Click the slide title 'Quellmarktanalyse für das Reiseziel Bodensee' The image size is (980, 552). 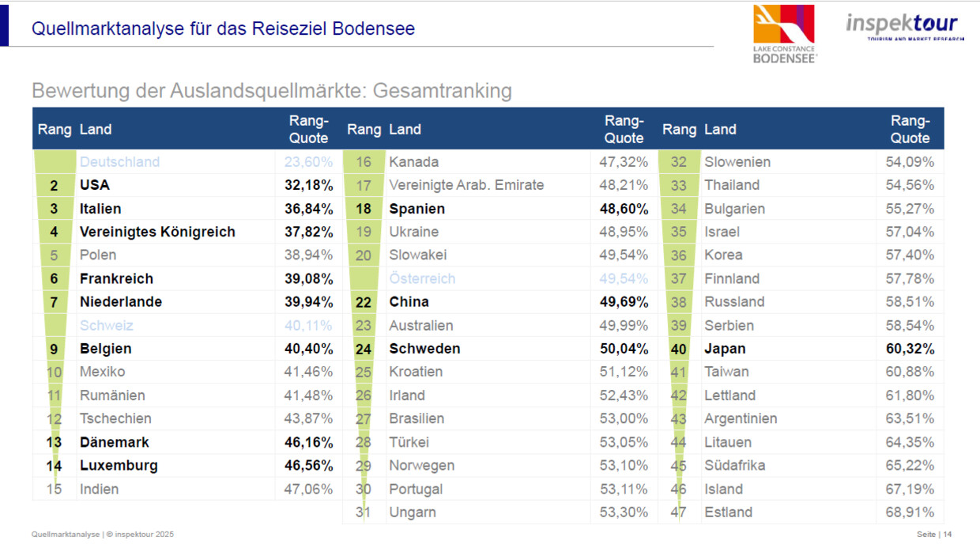tap(223, 29)
